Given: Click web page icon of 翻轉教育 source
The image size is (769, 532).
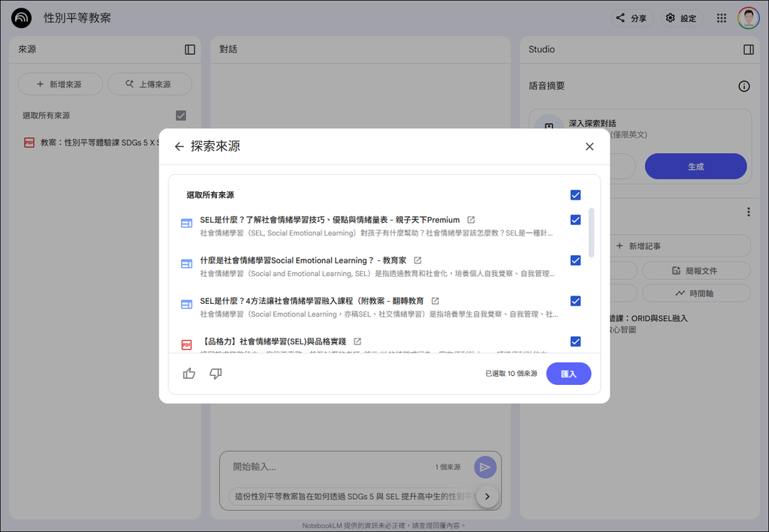Looking at the screenshot, I should pyautogui.click(x=186, y=305).
